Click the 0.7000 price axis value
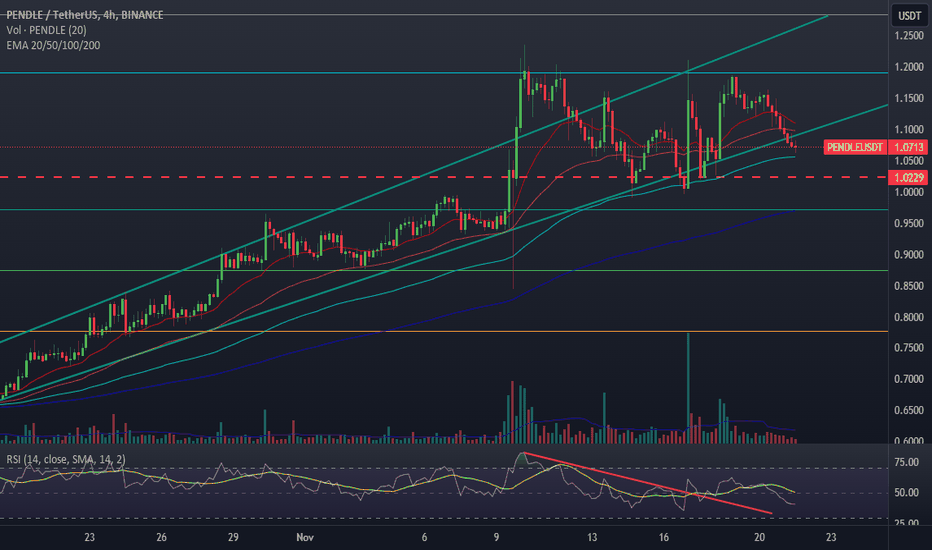932x550 pixels. coord(909,379)
